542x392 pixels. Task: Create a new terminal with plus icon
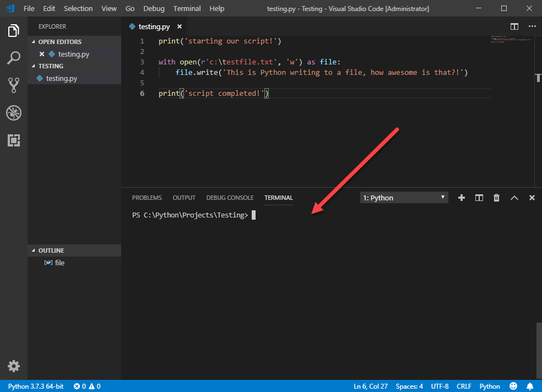tap(461, 198)
